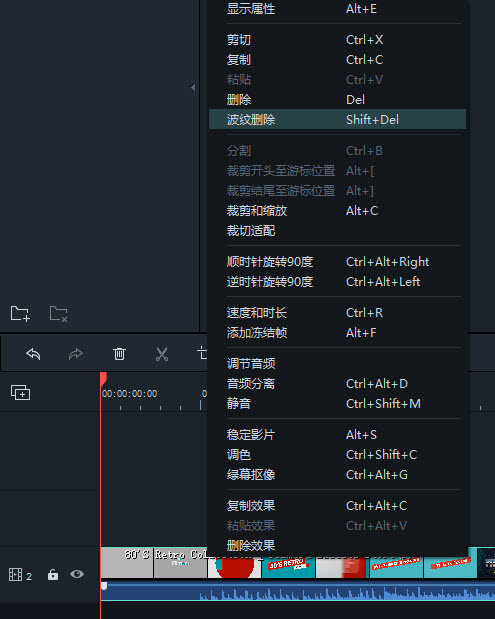495x619 pixels.
Task: Collapse the media panel with arrow
Action: click(x=193, y=87)
